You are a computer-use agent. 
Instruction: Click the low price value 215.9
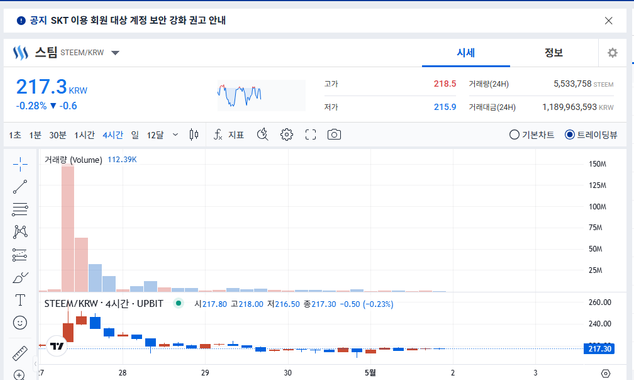click(x=445, y=107)
